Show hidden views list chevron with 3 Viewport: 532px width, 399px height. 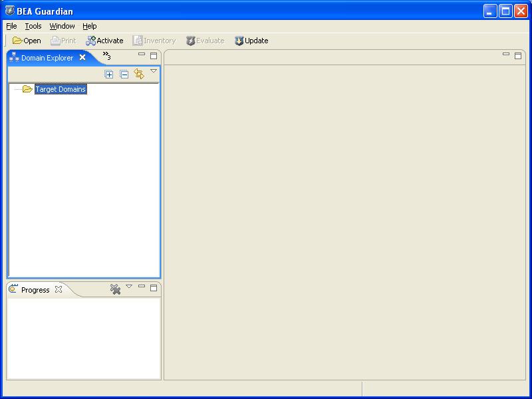pos(107,55)
